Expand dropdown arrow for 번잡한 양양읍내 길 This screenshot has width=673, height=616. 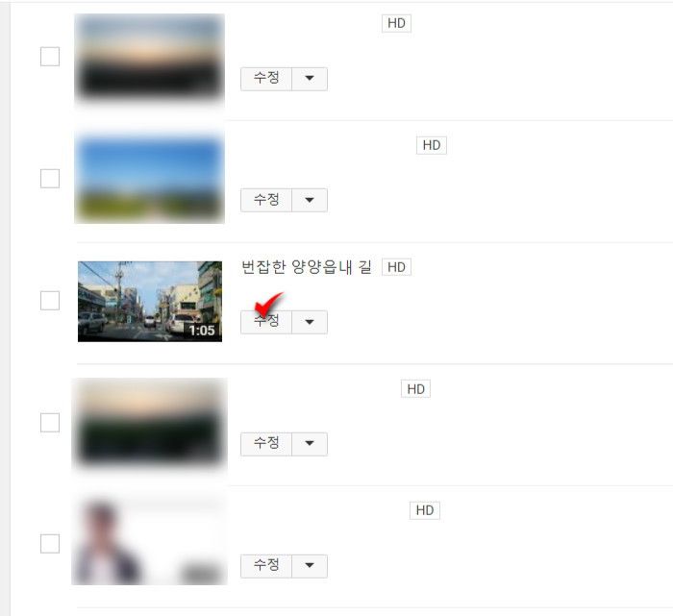click(310, 322)
